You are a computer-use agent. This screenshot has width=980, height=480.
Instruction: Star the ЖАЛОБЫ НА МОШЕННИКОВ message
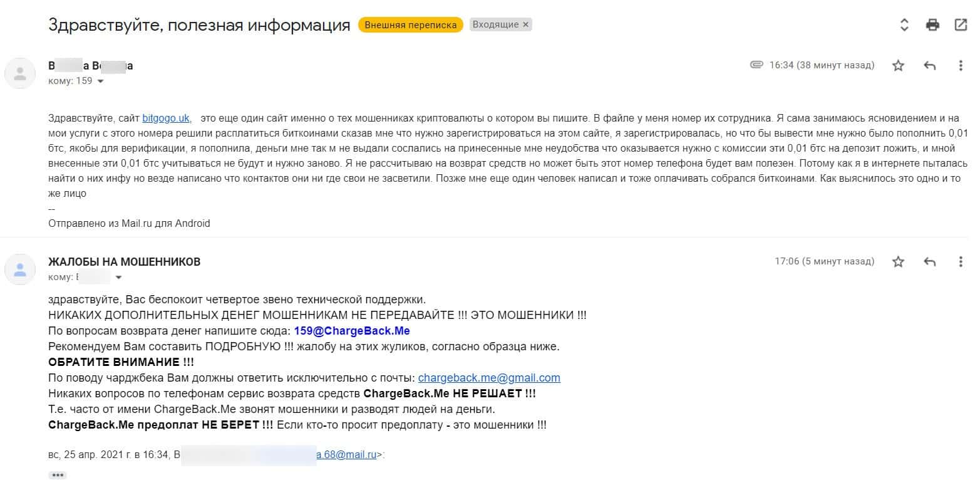pos(898,262)
